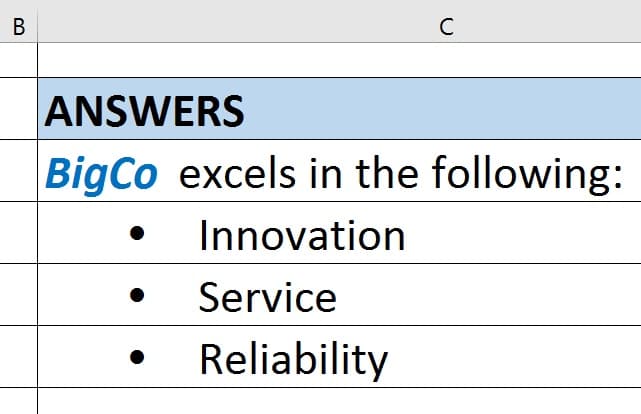Select the 'excels in the following:' cell
This screenshot has width=641, height=414.
point(339,170)
